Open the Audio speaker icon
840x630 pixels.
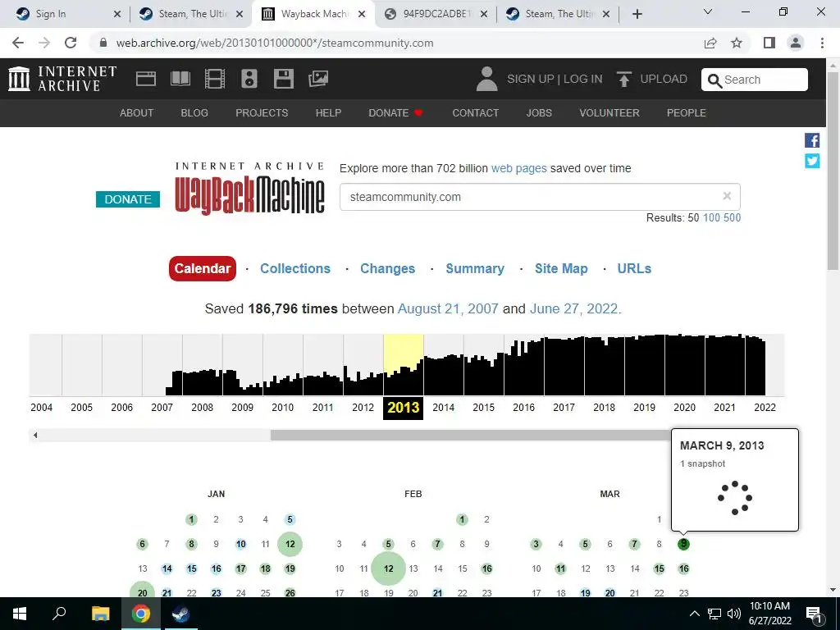(x=249, y=79)
